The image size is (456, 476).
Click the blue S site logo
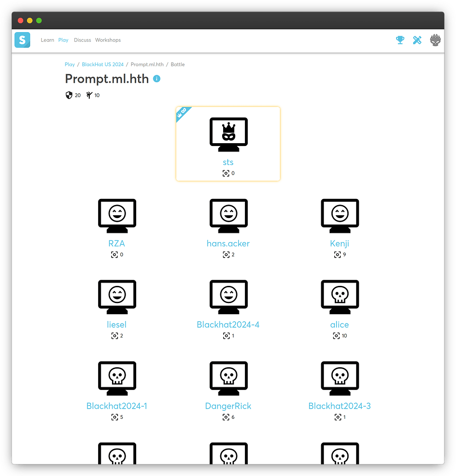click(22, 40)
